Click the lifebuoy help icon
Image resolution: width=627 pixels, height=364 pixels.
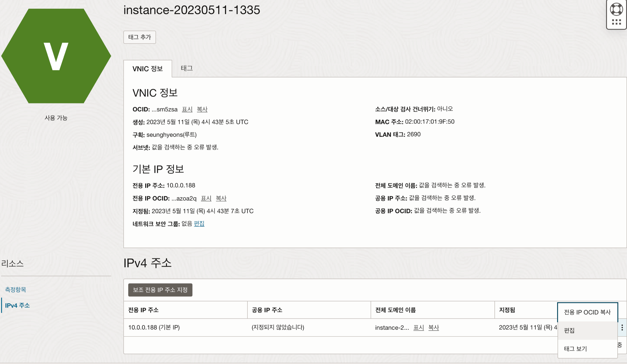tap(616, 9)
